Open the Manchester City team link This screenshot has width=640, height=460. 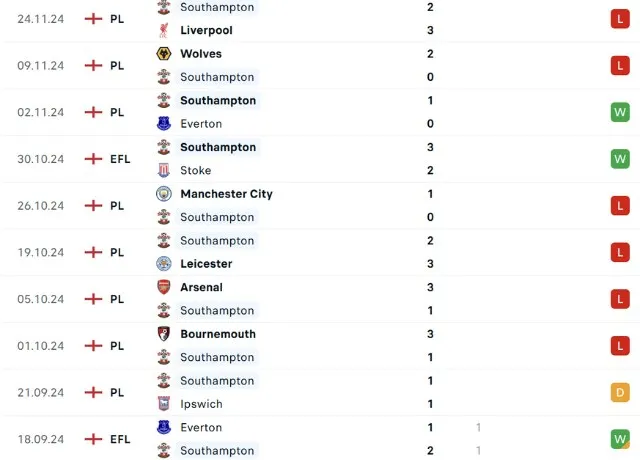click(226, 194)
